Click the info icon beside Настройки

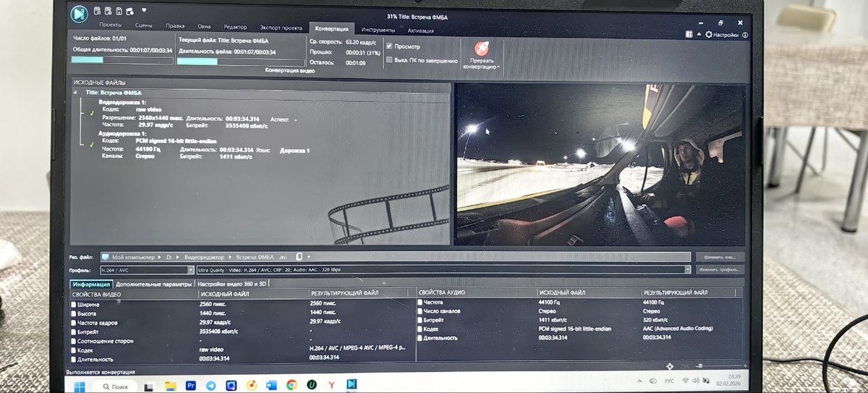tap(744, 35)
